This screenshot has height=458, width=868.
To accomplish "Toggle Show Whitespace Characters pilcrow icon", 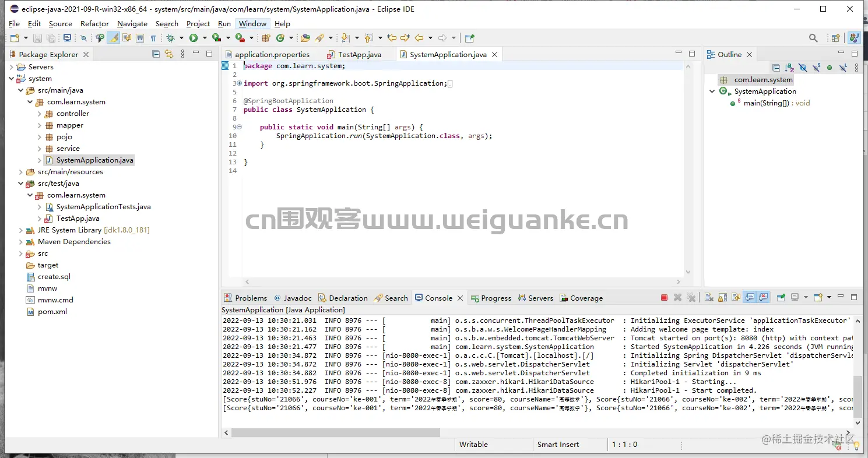I will coord(153,38).
